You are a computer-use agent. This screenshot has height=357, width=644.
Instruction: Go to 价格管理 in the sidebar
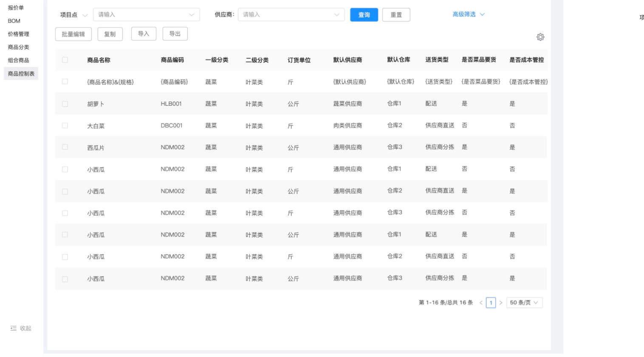tap(19, 34)
